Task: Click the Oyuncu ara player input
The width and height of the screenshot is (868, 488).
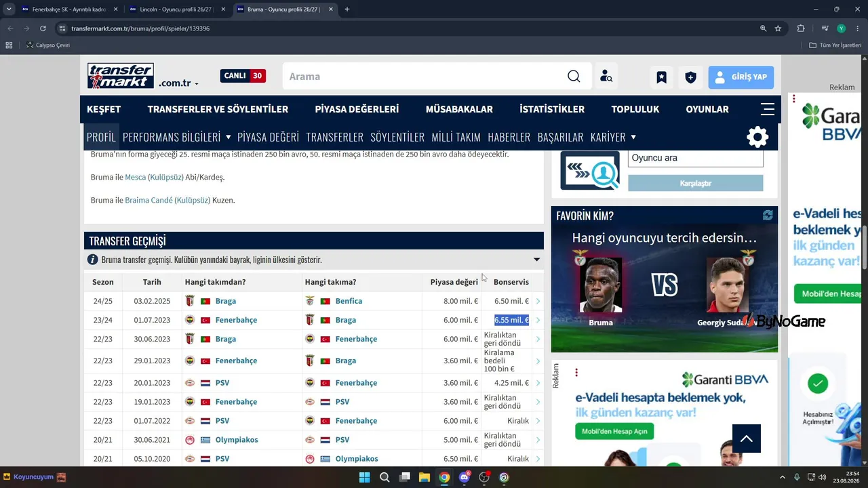Action: coord(695,158)
